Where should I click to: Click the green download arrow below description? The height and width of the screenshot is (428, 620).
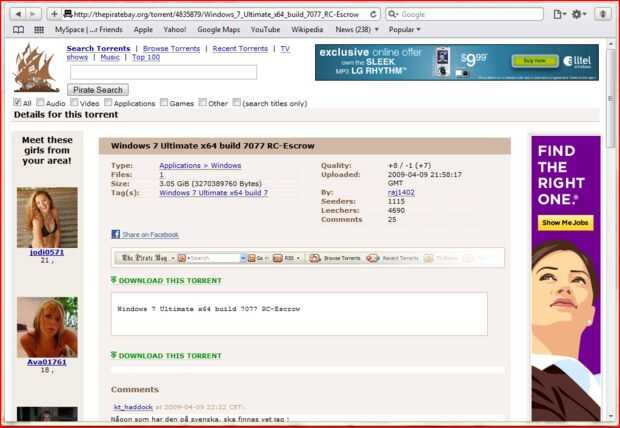[114, 355]
